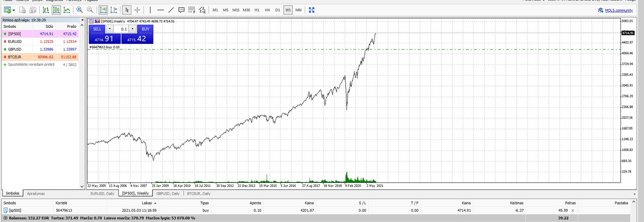Switch chart to M5 timeframe
The width and height of the screenshot is (644, 222).
[225, 10]
